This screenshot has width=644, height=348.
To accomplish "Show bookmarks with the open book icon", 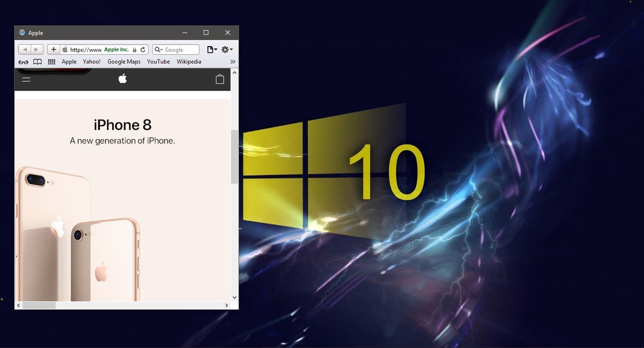I will (37, 62).
